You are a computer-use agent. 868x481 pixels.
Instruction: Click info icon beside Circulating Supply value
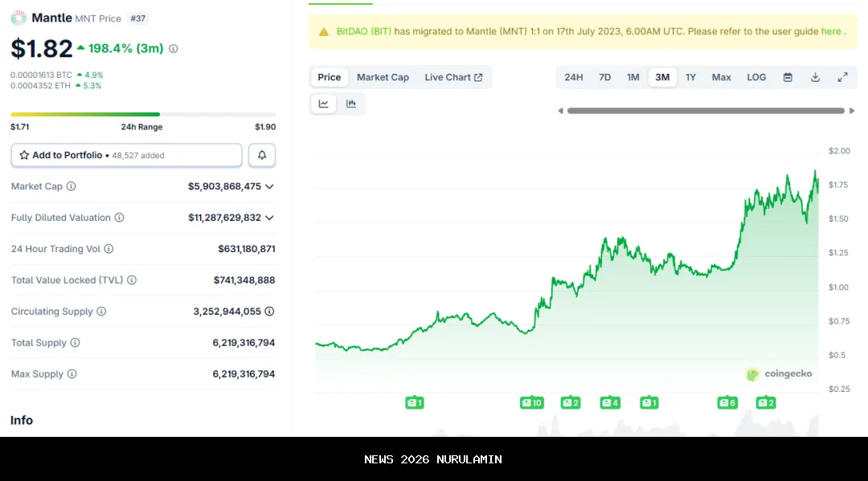coord(269,312)
